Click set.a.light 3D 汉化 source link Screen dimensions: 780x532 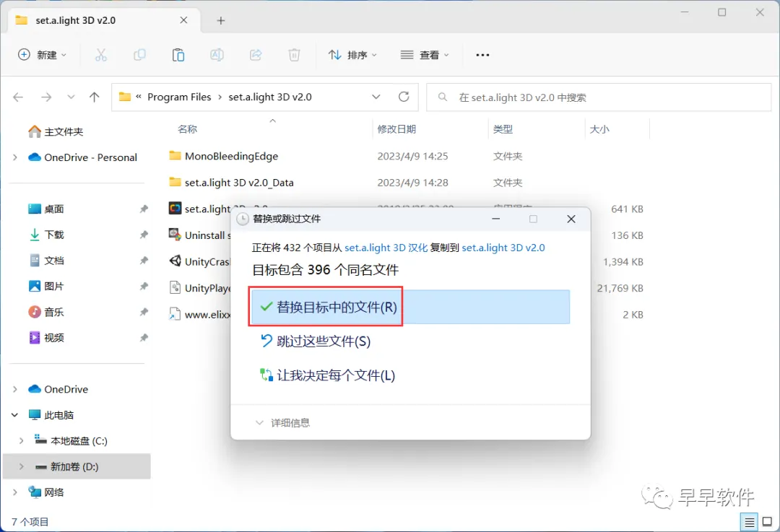pos(386,248)
